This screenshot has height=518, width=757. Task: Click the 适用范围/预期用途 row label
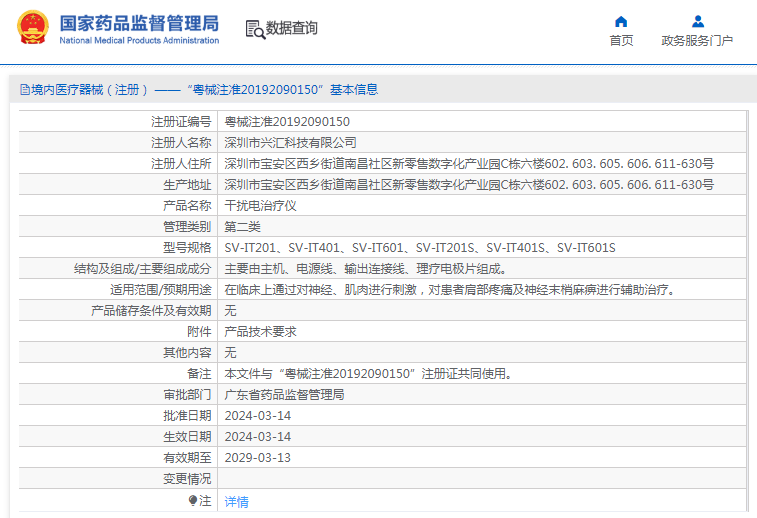pos(160,290)
